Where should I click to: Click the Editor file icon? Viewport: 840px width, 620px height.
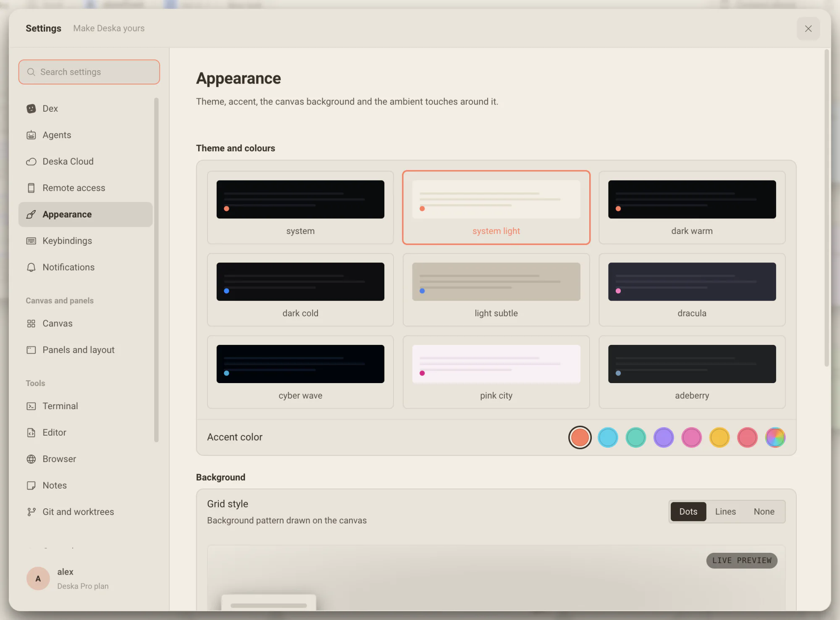point(31,433)
